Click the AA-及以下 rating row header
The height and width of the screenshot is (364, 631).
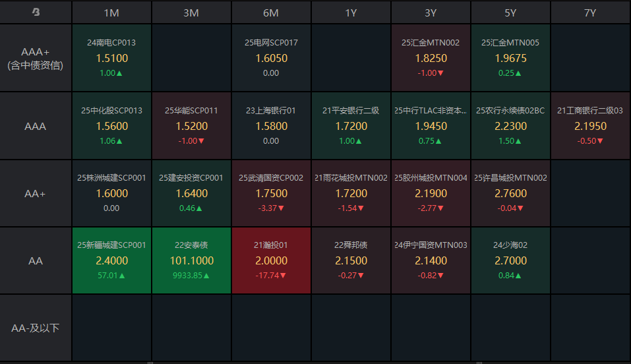pos(36,328)
